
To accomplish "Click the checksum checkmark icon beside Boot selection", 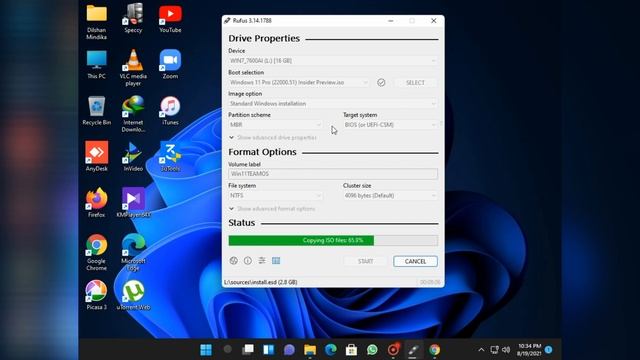I will [x=381, y=82].
